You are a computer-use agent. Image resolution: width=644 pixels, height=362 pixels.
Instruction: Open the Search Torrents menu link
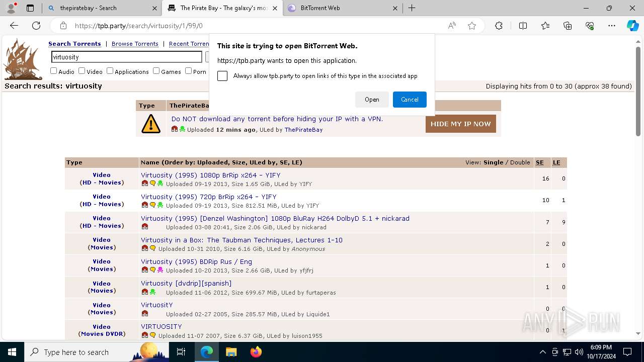coord(74,44)
